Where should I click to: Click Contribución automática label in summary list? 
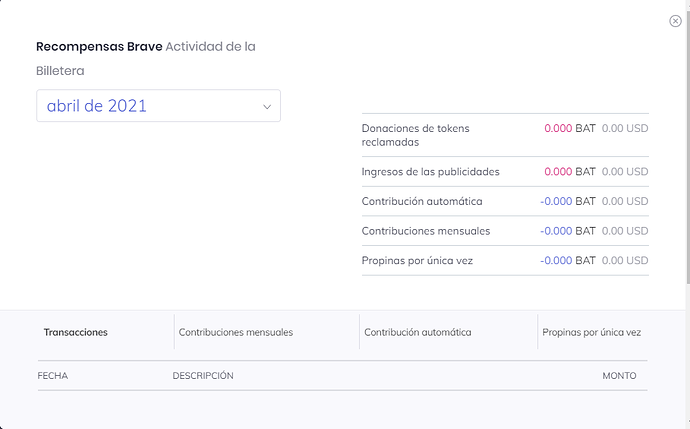pos(422,201)
